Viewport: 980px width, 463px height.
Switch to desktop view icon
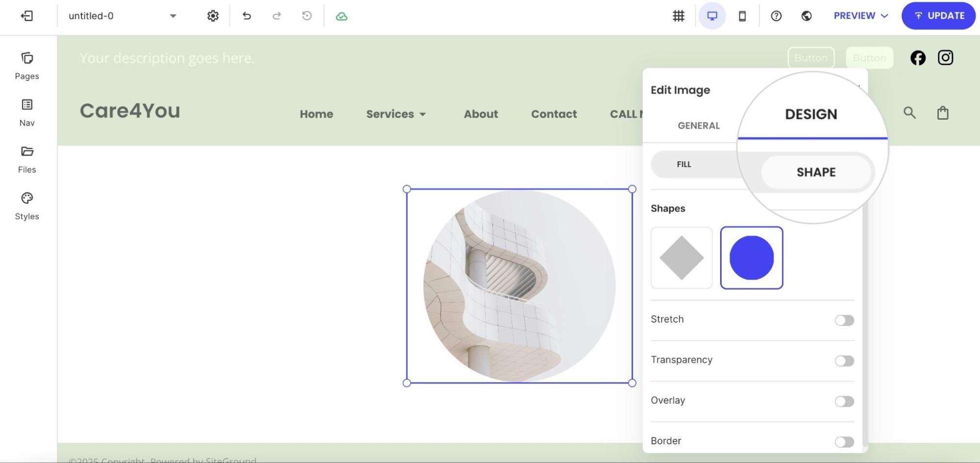[712, 16]
